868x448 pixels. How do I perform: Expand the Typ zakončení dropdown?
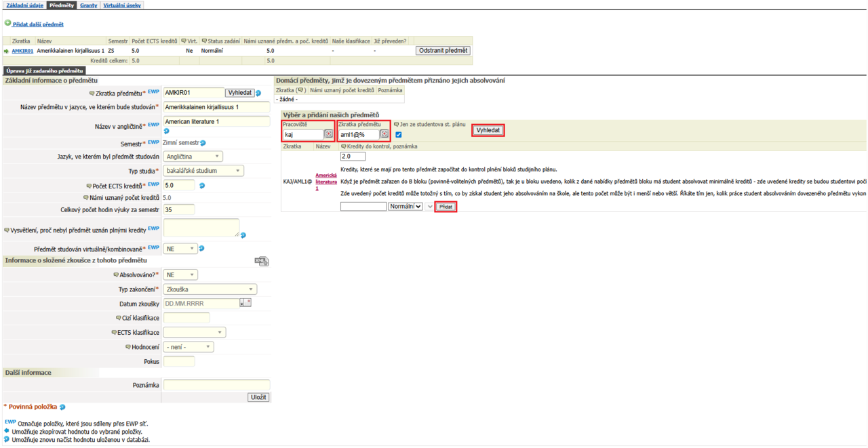click(210, 289)
